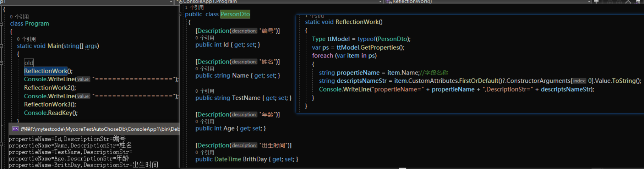The width and height of the screenshot is (644, 169).
Task: Click the Description attribute with "出生时间"
Action: 244,146
